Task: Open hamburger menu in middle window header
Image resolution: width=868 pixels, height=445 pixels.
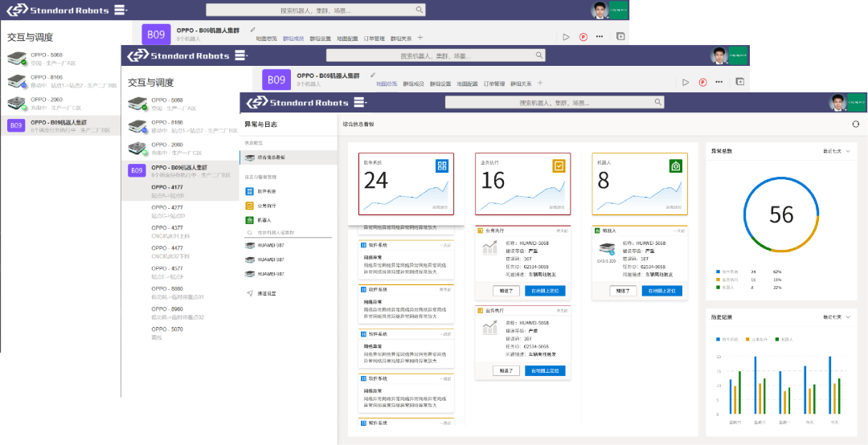Action: point(240,56)
